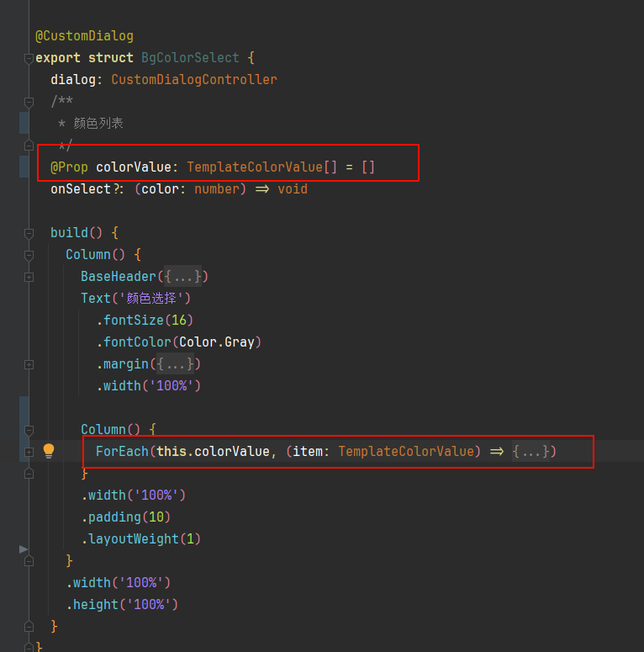Click TemplateColorValue type in ForEach line
Image resolution: width=644 pixels, height=652 pixels.
pyautogui.click(x=406, y=452)
